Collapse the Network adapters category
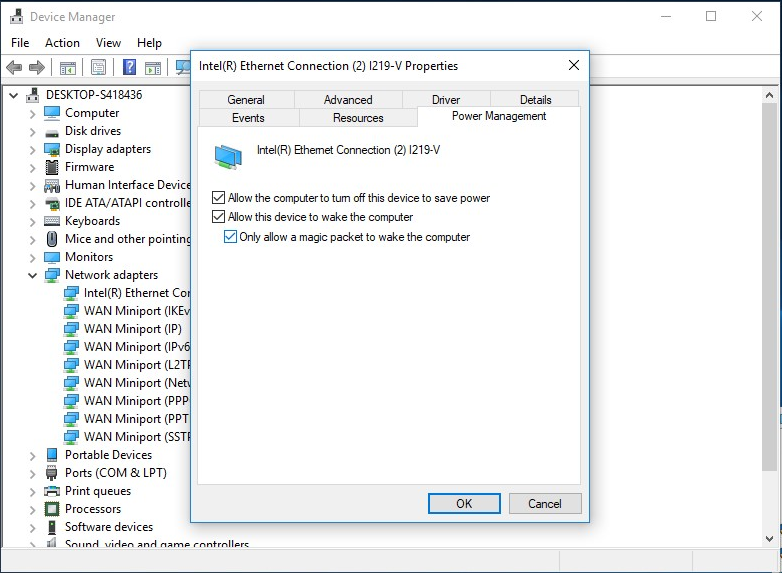This screenshot has height=573, width=782. click(x=32, y=275)
